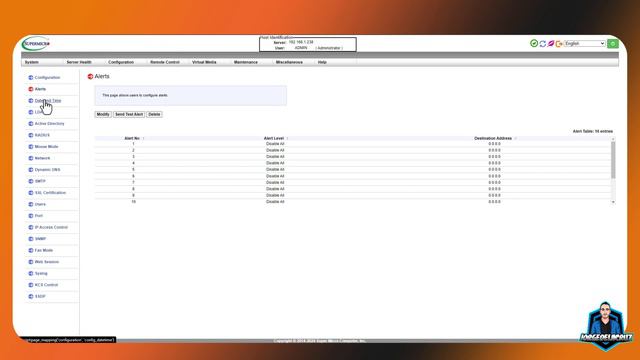The height and width of the screenshot is (360, 640).
Task: Click 'Disable All' in alert row 4
Action: [275, 163]
